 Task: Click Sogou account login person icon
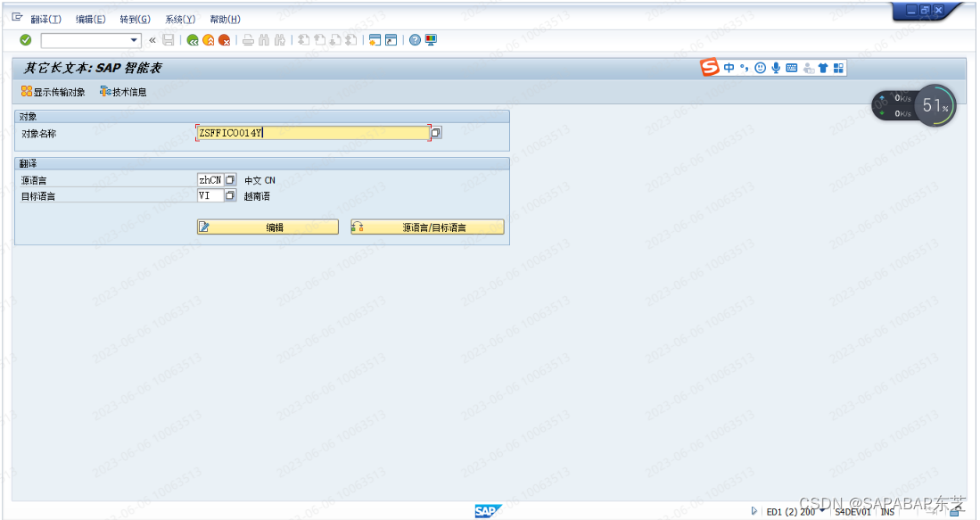pyautogui.click(x=808, y=68)
